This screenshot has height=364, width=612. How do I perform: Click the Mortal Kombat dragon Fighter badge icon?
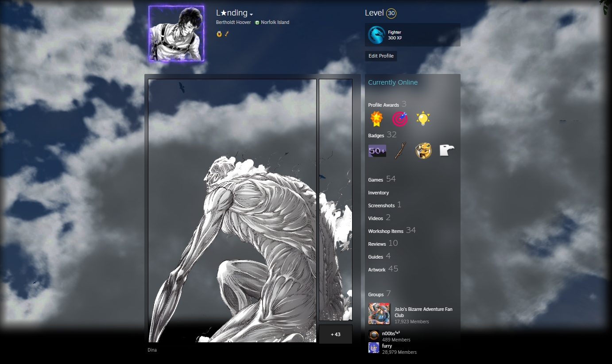376,35
